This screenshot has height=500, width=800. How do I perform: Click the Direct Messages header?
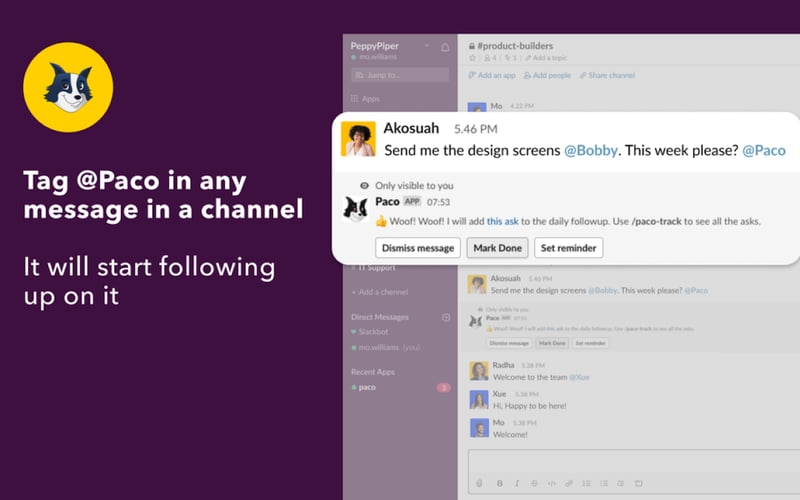(380, 317)
